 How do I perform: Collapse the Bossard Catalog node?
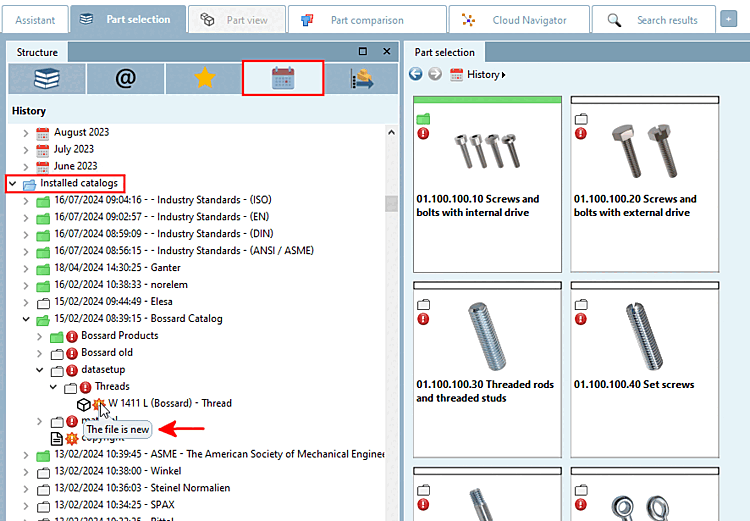coord(26,319)
